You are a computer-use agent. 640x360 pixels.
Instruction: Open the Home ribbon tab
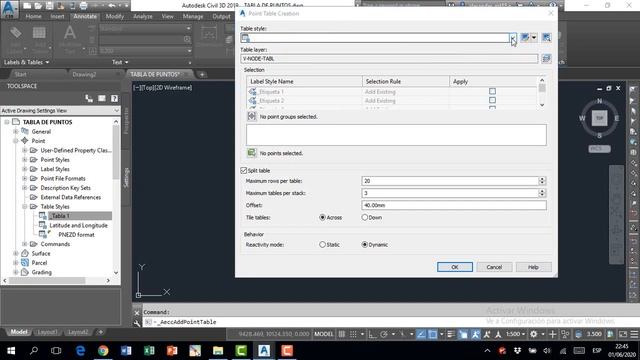33,16
